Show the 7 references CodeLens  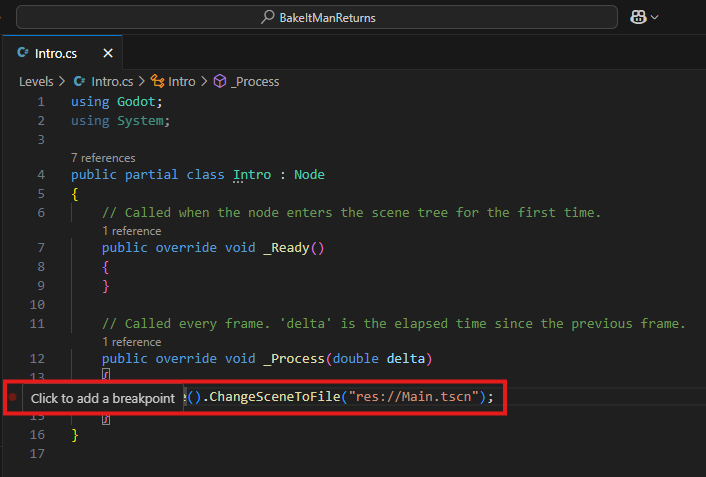coord(103,158)
